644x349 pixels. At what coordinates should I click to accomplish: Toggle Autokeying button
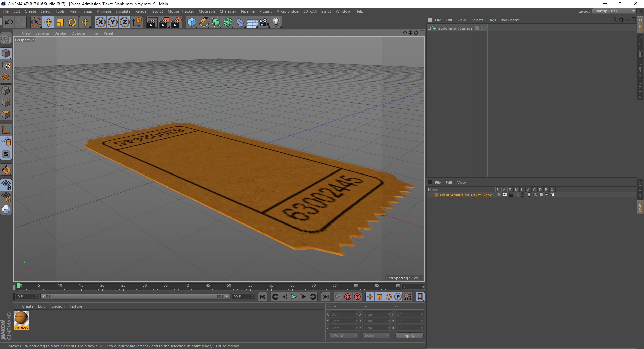coord(348,297)
